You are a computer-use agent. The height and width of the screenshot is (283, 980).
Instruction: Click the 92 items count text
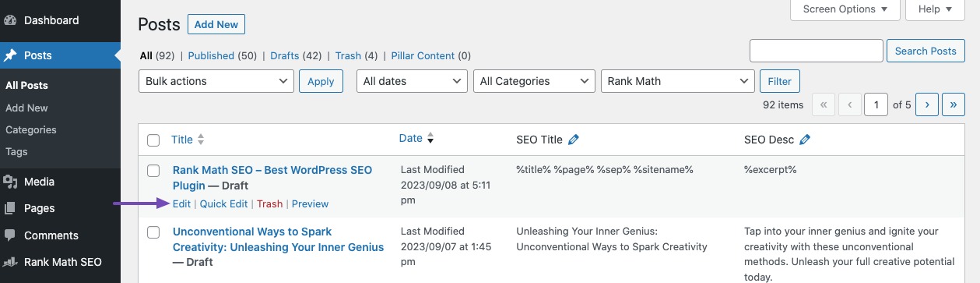click(782, 104)
